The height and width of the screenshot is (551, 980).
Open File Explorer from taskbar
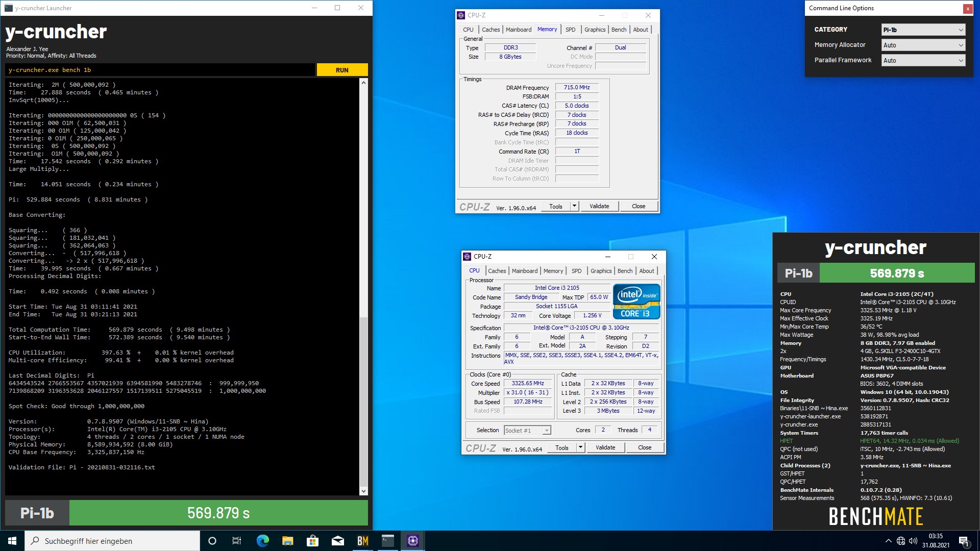coord(287,541)
